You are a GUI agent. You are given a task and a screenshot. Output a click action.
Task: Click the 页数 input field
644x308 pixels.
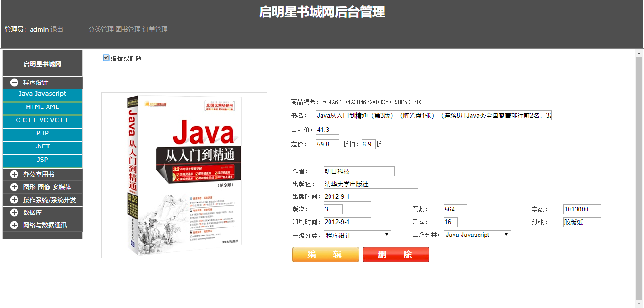(x=455, y=210)
